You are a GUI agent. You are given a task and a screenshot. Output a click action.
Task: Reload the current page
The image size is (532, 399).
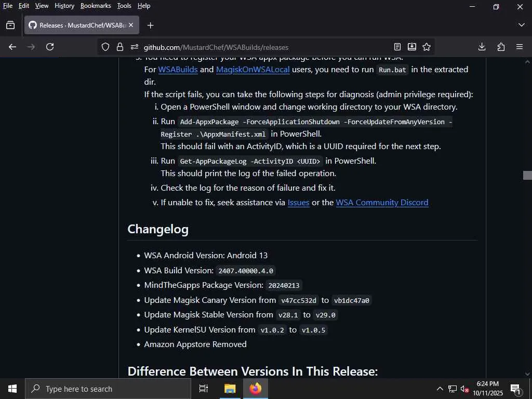[x=50, y=47]
